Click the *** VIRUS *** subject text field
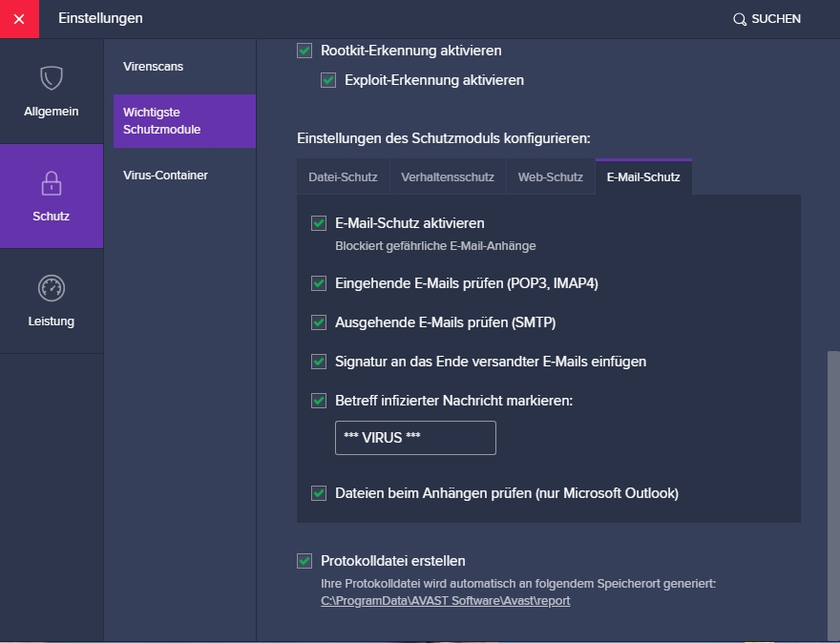The height and width of the screenshot is (643, 840). coord(415,438)
